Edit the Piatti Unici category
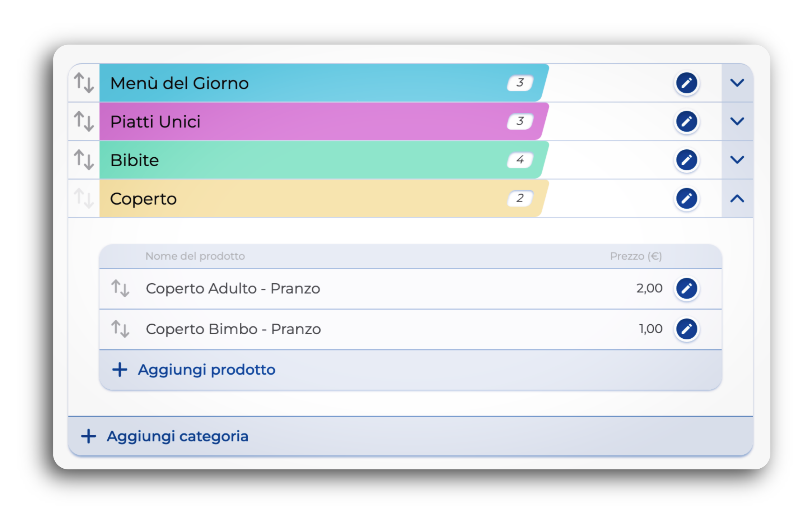The width and height of the screenshot is (812, 520). click(x=686, y=121)
